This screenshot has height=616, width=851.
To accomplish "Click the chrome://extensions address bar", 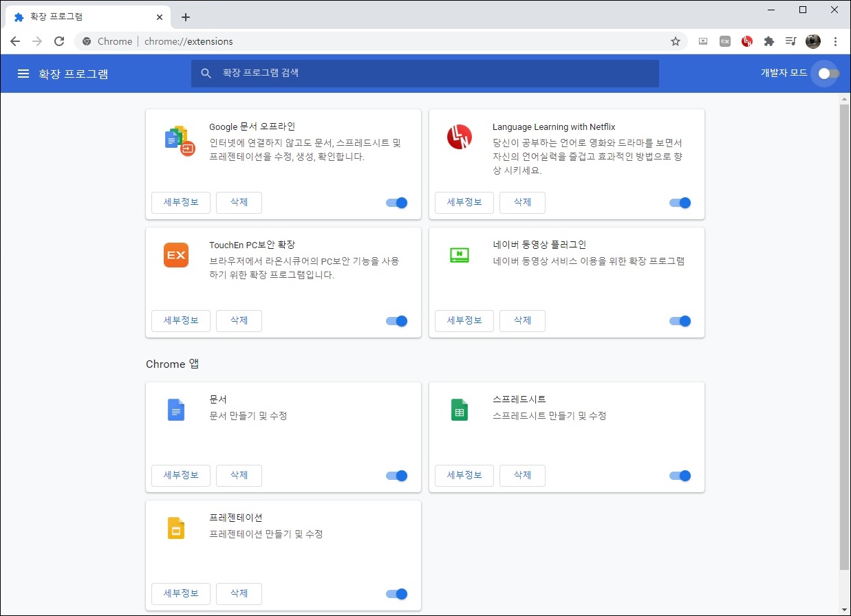I will [380, 41].
